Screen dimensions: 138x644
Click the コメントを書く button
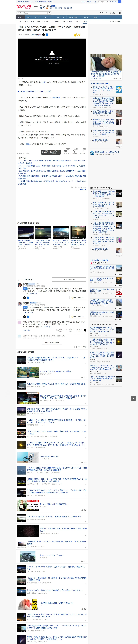(69, 279)
